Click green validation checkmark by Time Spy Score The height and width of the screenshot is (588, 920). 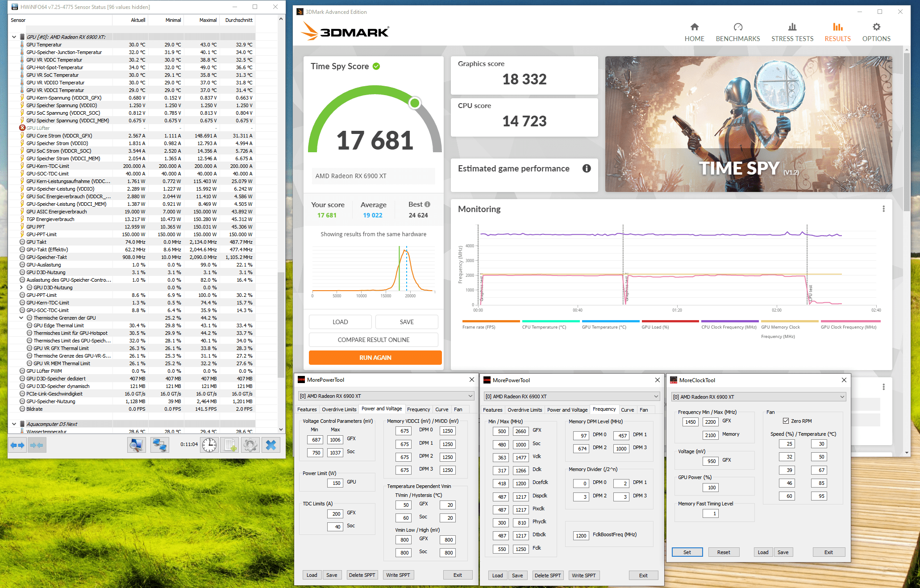point(376,66)
